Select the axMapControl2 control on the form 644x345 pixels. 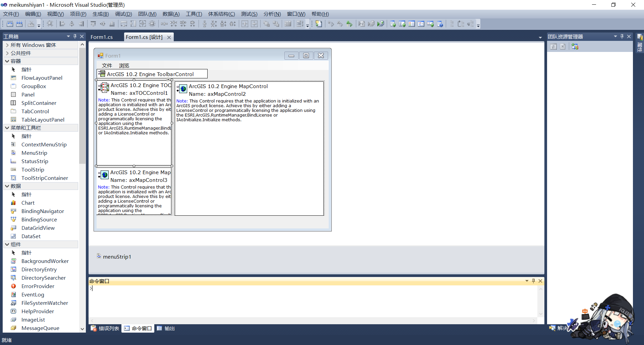249,148
